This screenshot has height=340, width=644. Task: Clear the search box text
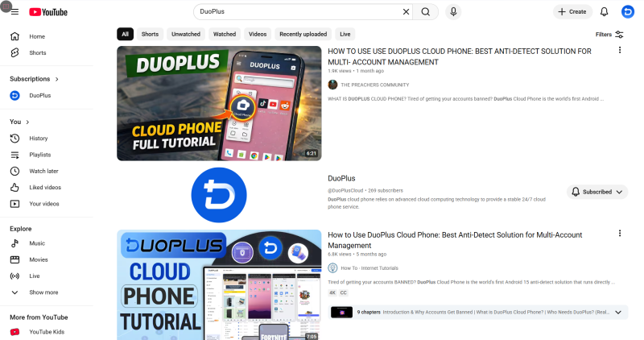(x=406, y=11)
